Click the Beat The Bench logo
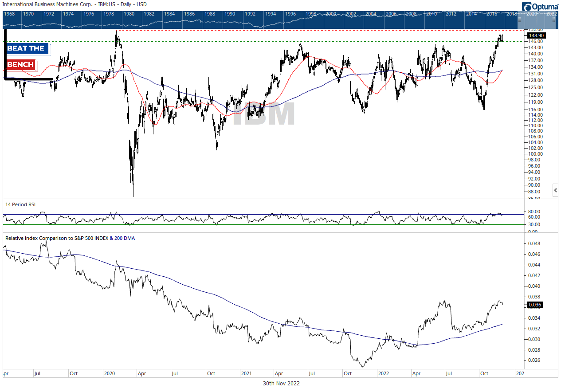Screen dimensions: 561x392 click(x=29, y=55)
